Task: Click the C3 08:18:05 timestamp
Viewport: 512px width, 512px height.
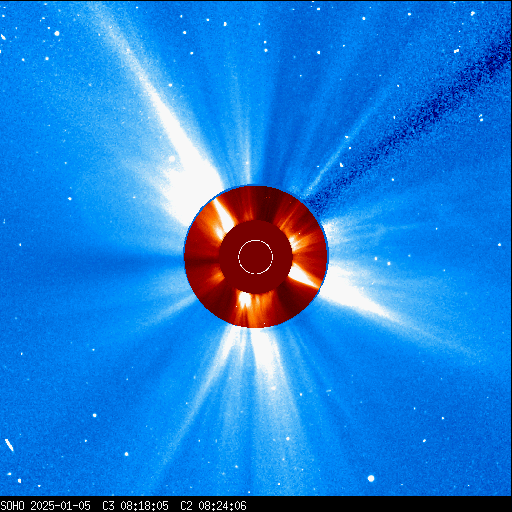Action: coord(135,506)
